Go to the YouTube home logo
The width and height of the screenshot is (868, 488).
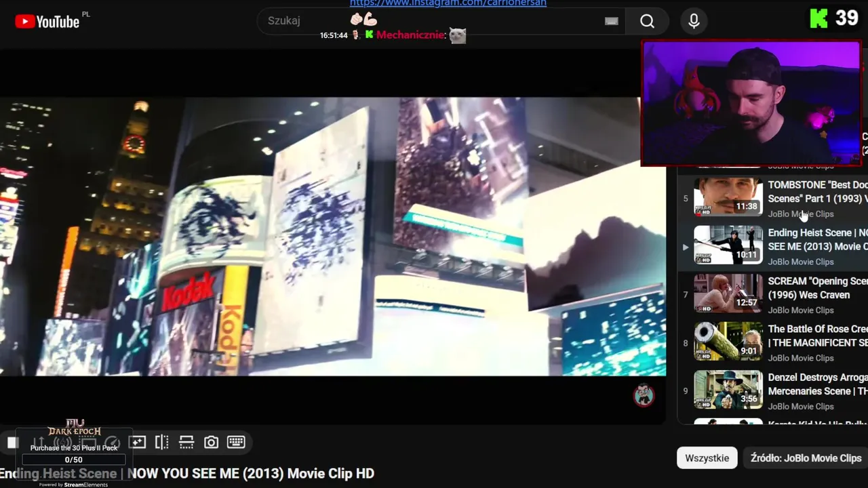tap(47, 21)
